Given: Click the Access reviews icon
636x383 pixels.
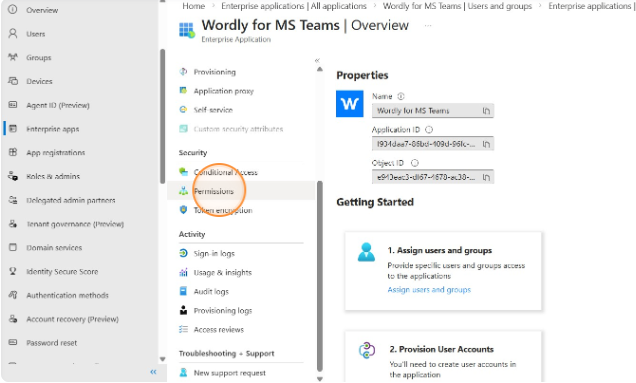Looking at the screenshot, I should [x=183, y=329].
